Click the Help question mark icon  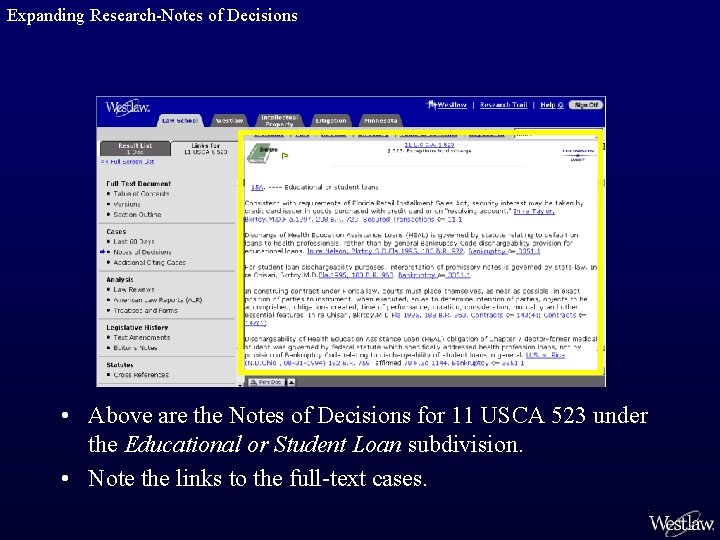(x=560, y=105)
